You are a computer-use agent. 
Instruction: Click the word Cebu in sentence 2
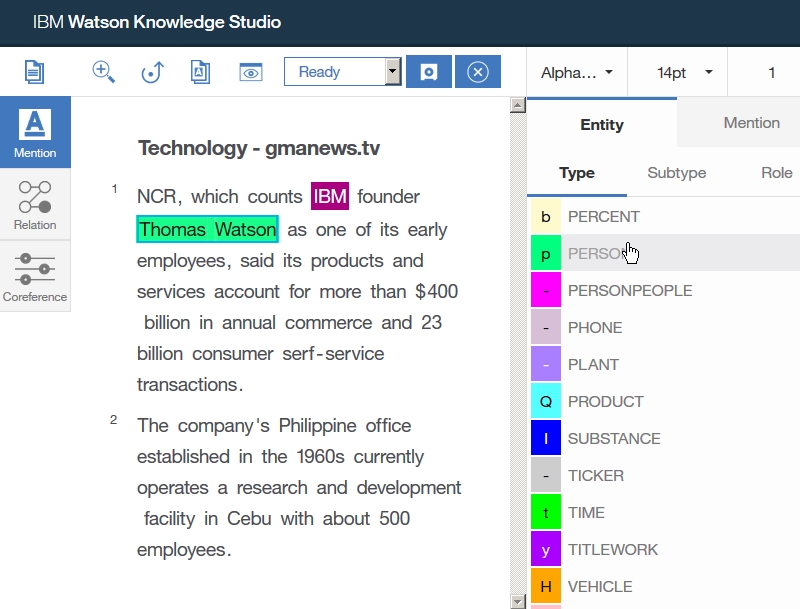[249, 518]
